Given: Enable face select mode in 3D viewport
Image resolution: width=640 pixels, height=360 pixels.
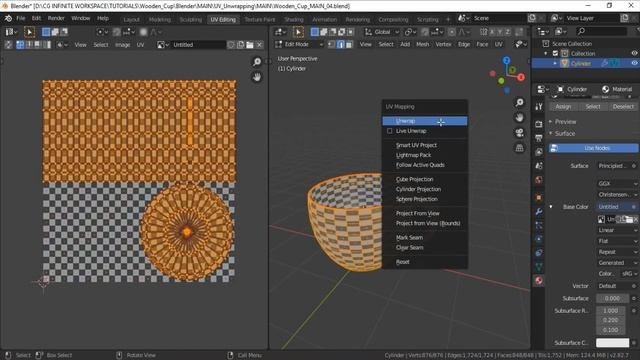Looking at the screenshot, I should click(x=349, y=44).
